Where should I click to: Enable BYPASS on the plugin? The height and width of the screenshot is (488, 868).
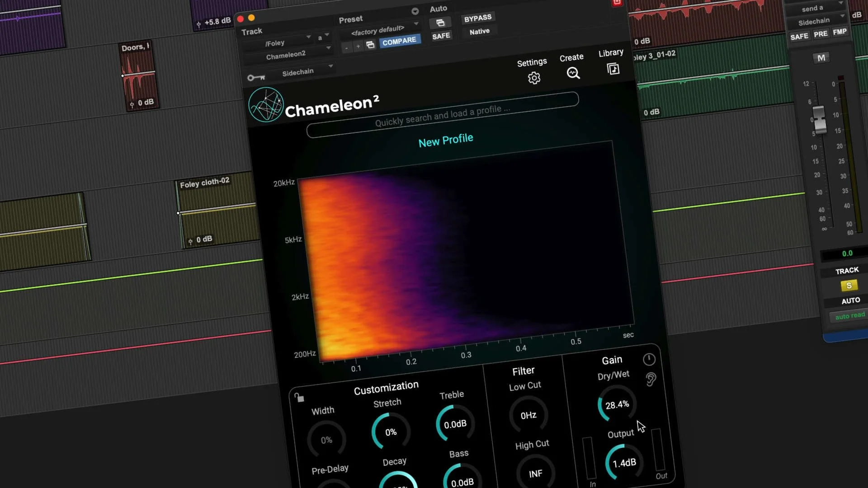click(x=477, y=17)
